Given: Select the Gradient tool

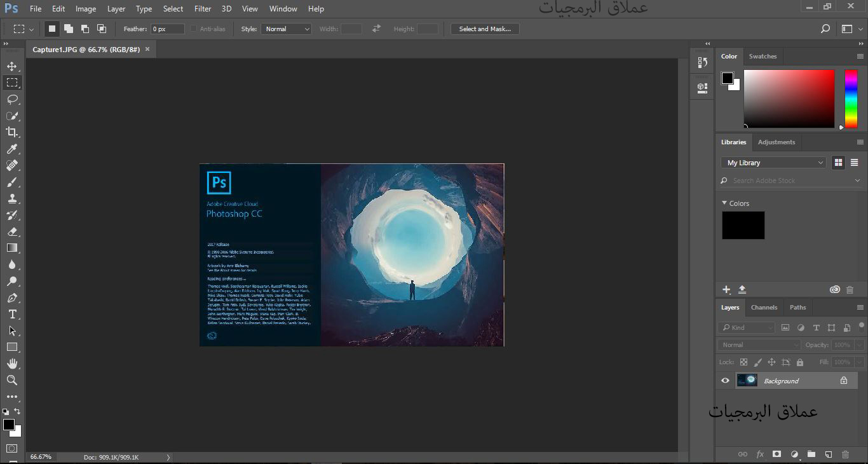Looking at the screenshot, I should click(x=12, y=248).
